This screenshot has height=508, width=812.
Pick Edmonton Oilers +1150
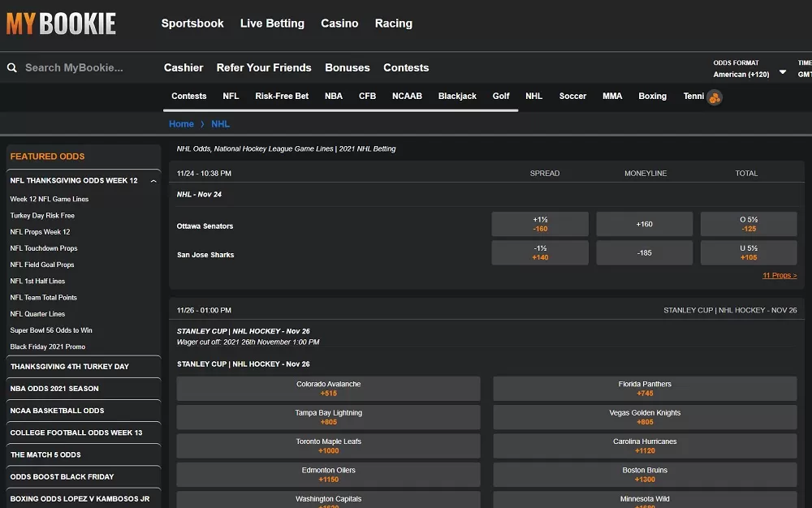click(x=328, y=475)
